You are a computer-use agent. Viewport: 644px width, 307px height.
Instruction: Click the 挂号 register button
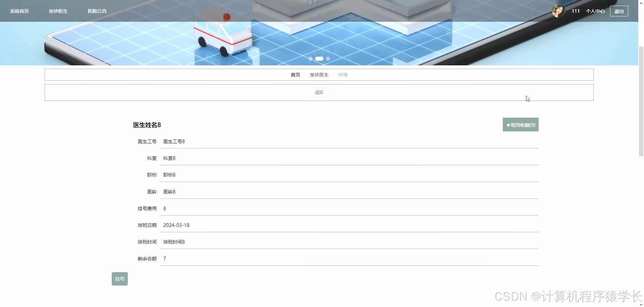120,279
